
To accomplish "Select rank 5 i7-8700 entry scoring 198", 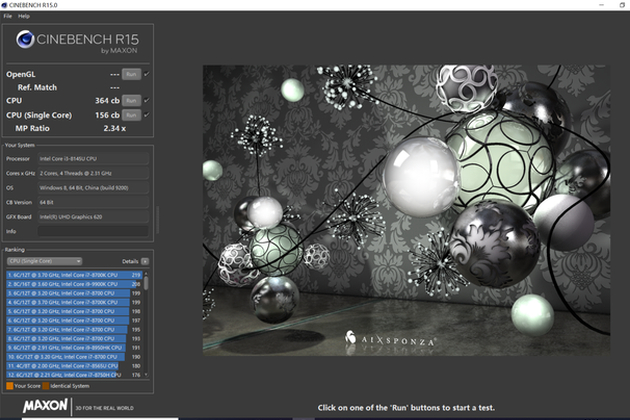I will pyautogui.click(x=74, y=311).
